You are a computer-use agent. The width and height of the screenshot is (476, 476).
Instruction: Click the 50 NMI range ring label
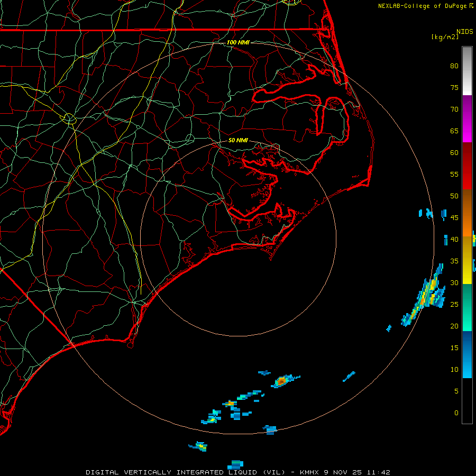coord(238,140)
